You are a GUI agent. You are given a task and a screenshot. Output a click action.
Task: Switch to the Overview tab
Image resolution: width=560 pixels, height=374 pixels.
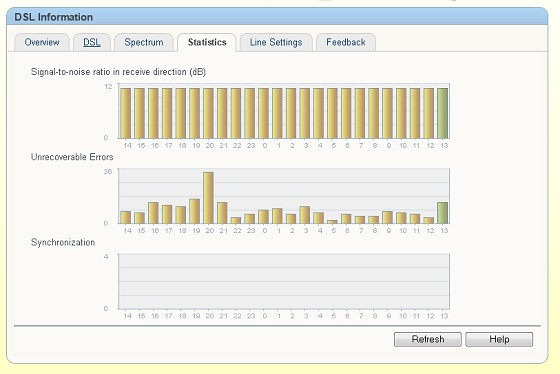tap(42, 43)
